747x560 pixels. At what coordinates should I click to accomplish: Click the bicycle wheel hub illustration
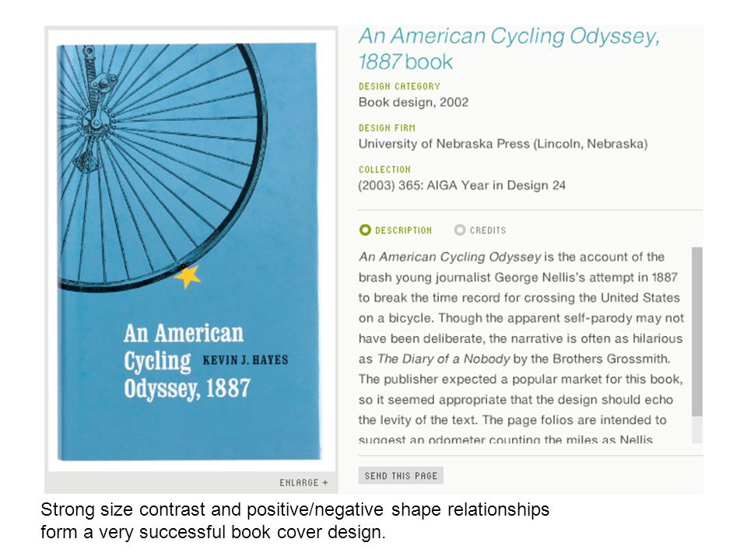pos(96,123)
